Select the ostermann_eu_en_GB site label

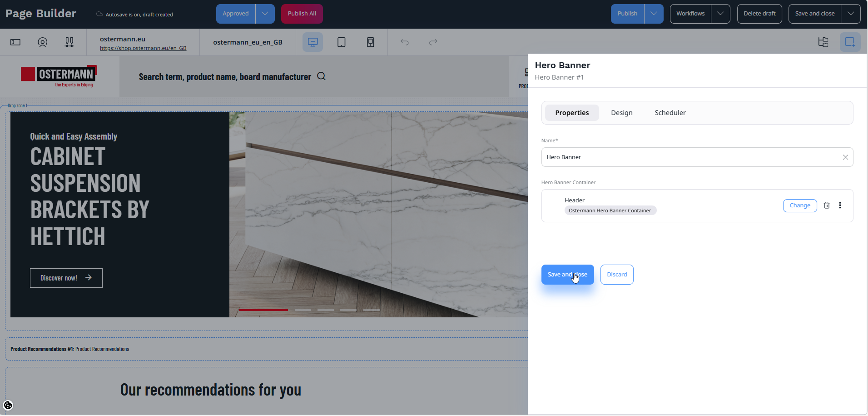coord(248,42)
